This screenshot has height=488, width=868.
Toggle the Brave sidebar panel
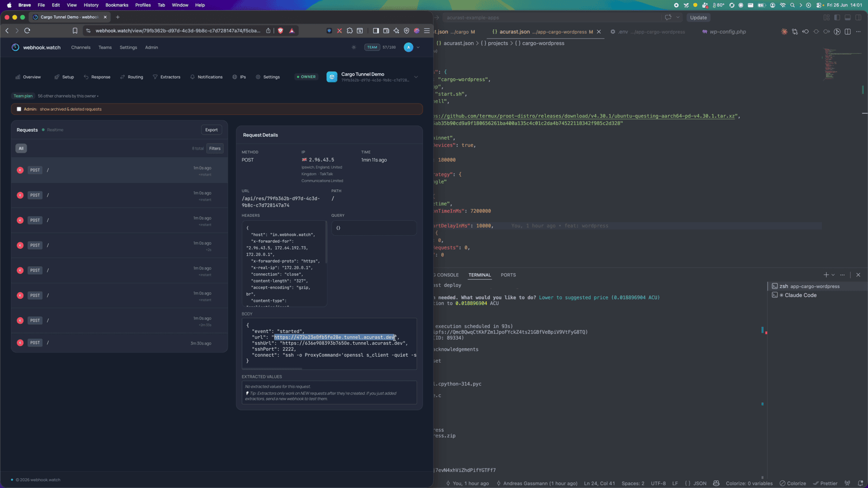(x=376, y=31)
